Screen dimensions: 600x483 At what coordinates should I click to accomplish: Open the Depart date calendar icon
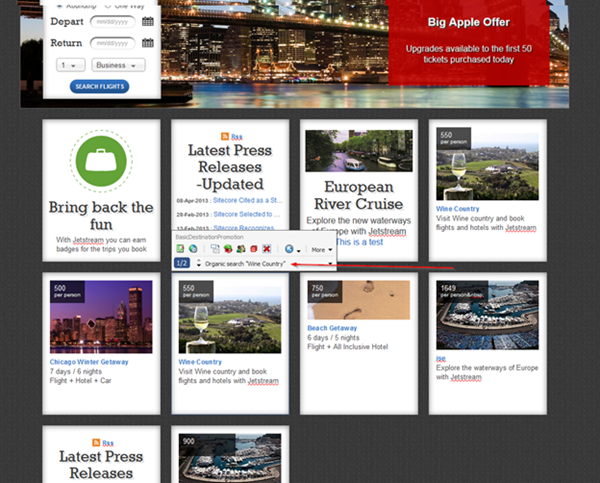(x=148, y=21)
